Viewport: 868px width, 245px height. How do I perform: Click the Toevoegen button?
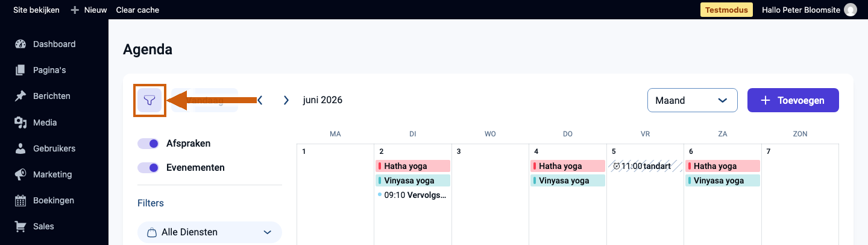click(793, 100)
